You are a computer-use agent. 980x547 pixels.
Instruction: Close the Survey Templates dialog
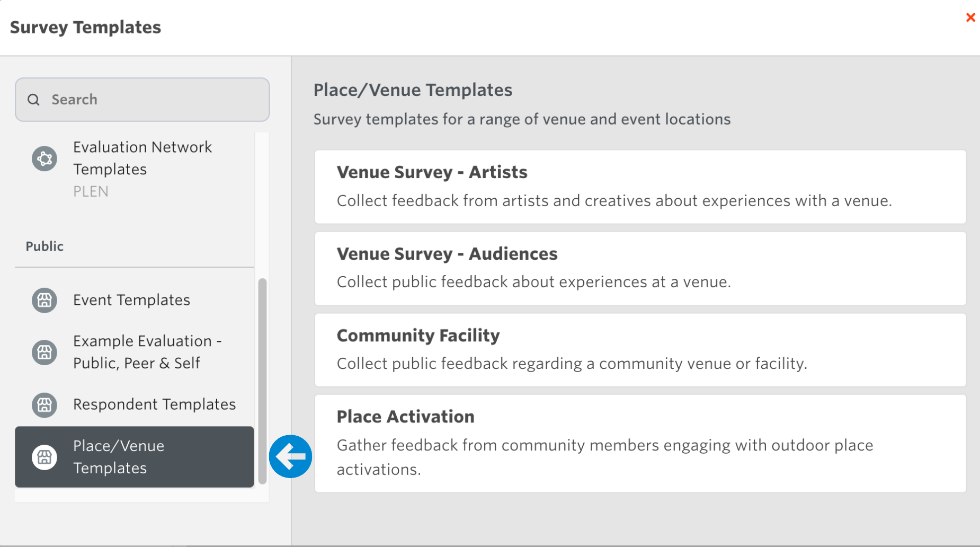pos(970,17)
